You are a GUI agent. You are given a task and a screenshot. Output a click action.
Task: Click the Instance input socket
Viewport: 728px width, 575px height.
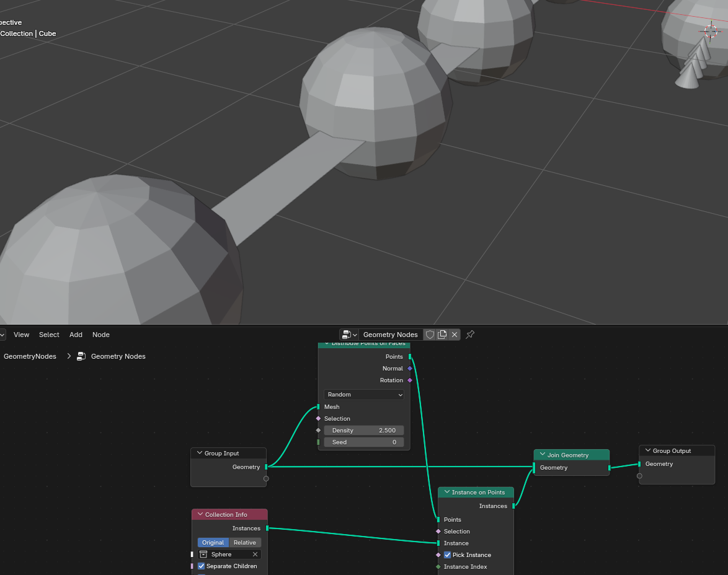pyautogui.click(x=438, y=543)
